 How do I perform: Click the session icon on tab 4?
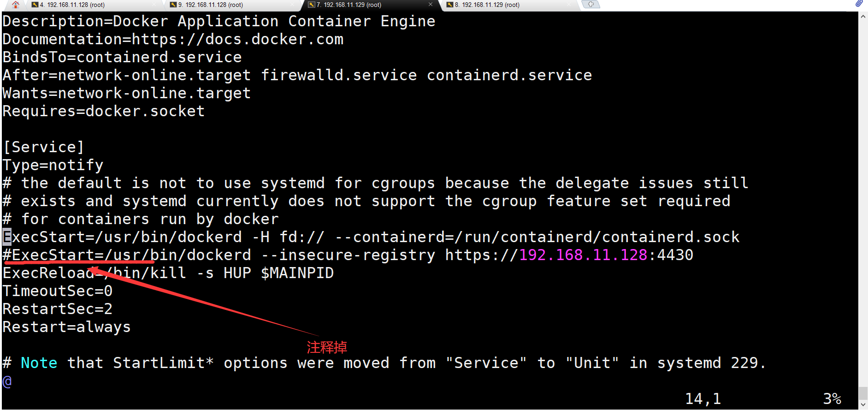click(35, 4)
